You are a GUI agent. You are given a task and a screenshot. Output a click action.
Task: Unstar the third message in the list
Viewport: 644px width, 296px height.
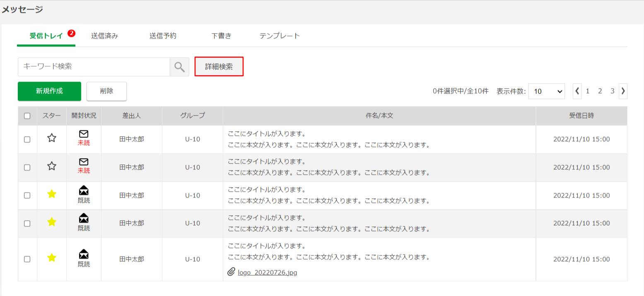[x=52, y=194]
